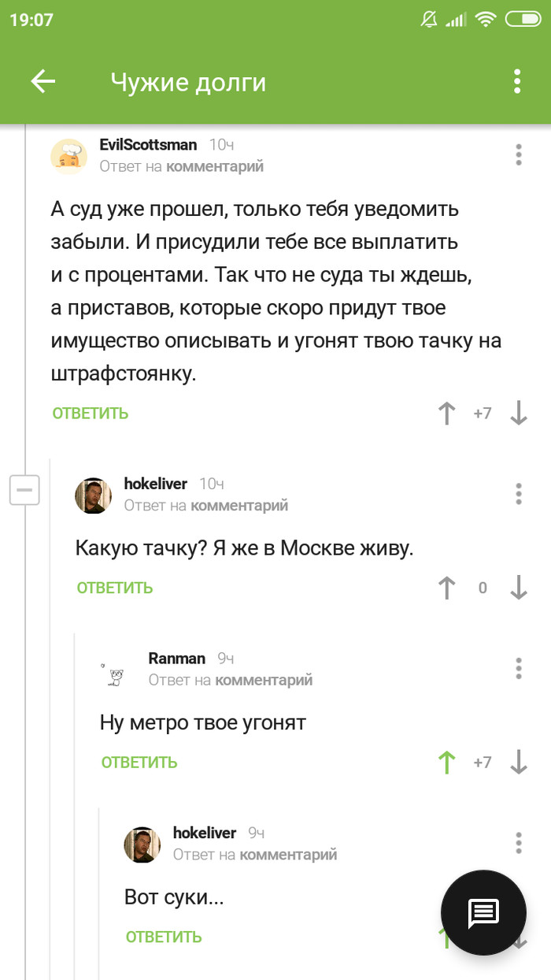Collapse the thread with the minus button

(24, 490)
